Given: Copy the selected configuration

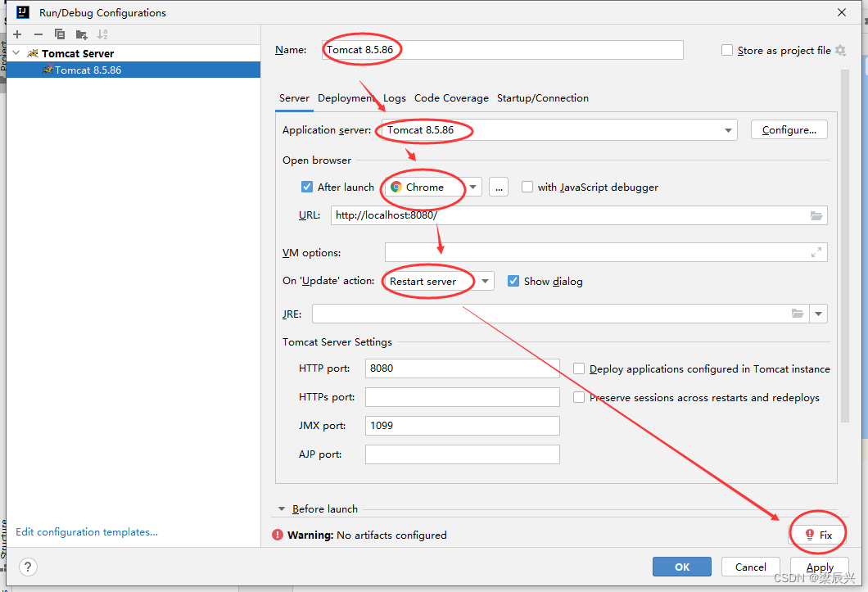Looking at the screenshot, I should pos(60,34).
